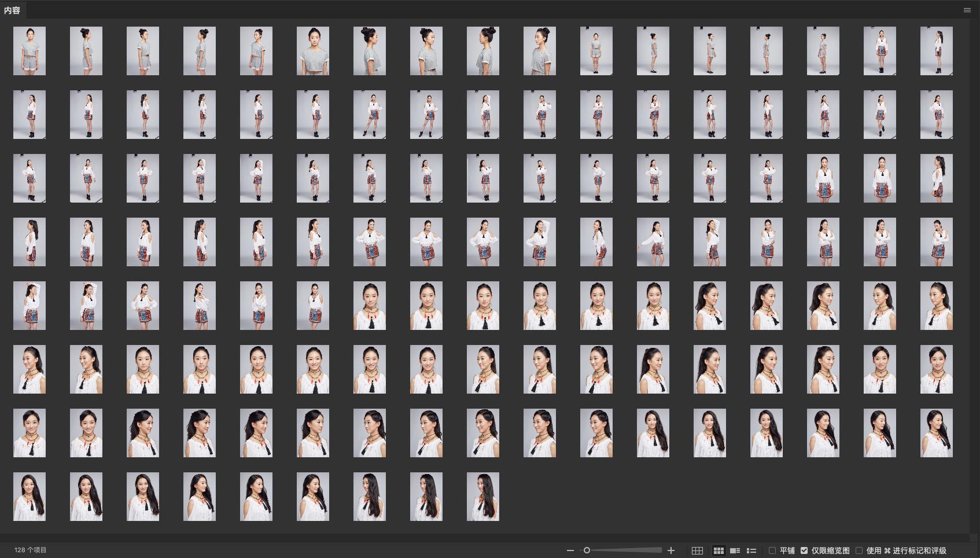Select the 内容 panel tab
980x558 pixels.
click(12, 10)
